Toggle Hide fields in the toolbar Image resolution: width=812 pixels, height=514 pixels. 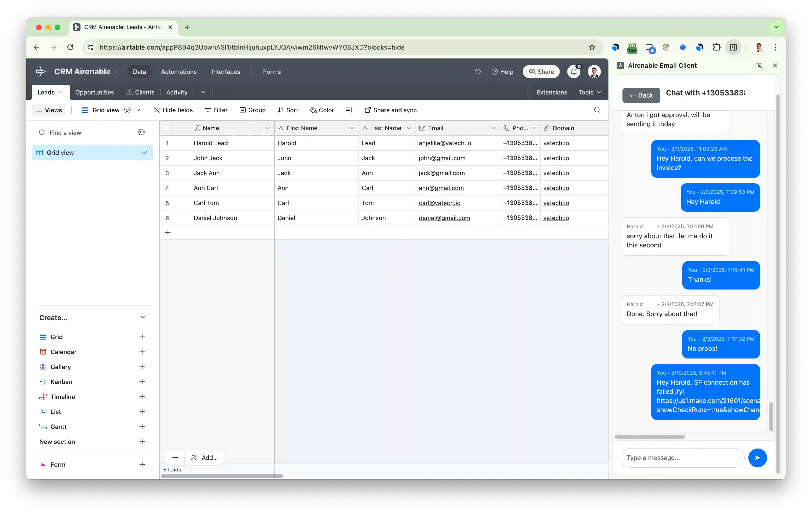[173, 110]
